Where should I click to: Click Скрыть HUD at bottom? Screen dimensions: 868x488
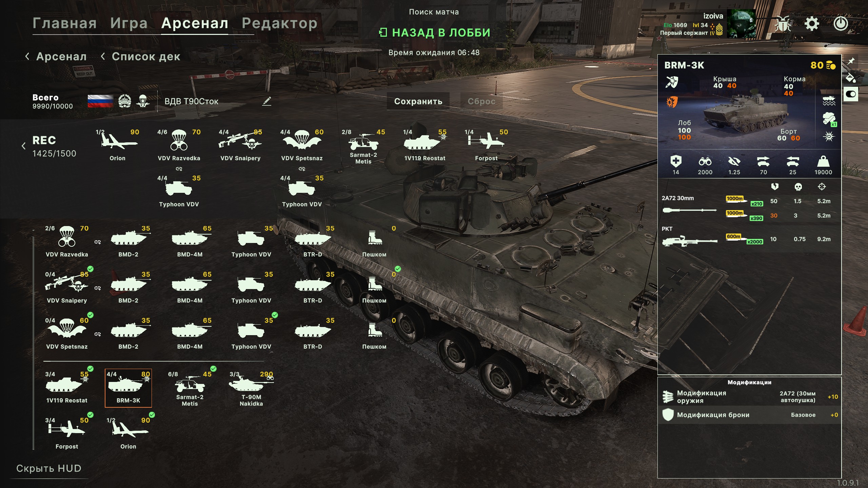point(49,468)
